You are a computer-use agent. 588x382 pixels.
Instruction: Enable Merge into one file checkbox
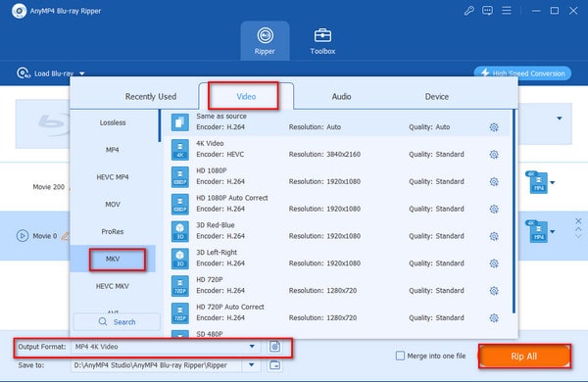click(400, 356)
